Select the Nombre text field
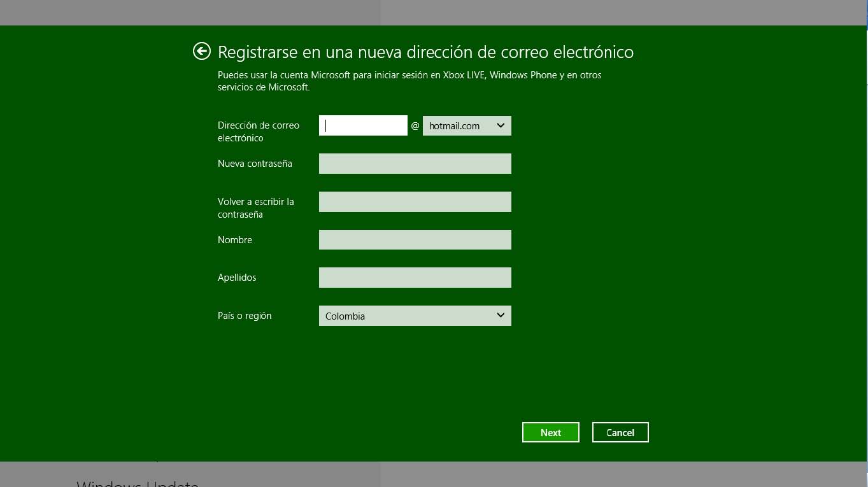The width and height of the screenshot is (868, 487). (415, 240)
